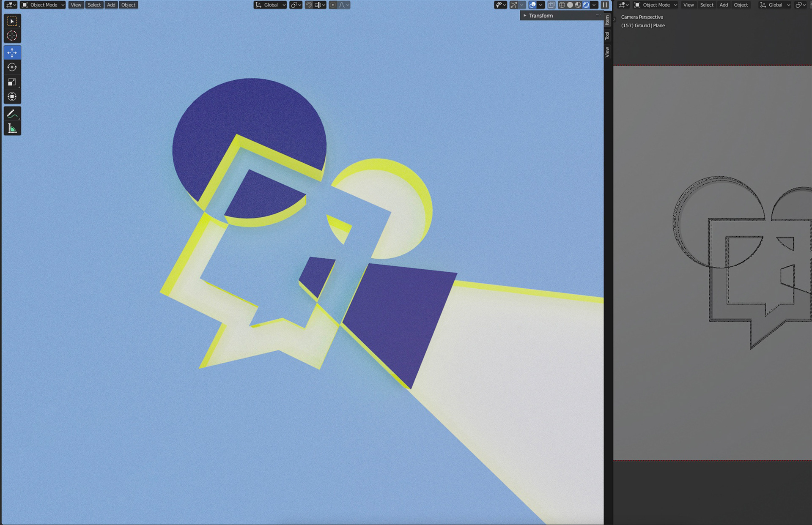Open object visibility and selectability dropdown
Screen dimensions: 812x525
pyautogui.click(x=500, y=5)
